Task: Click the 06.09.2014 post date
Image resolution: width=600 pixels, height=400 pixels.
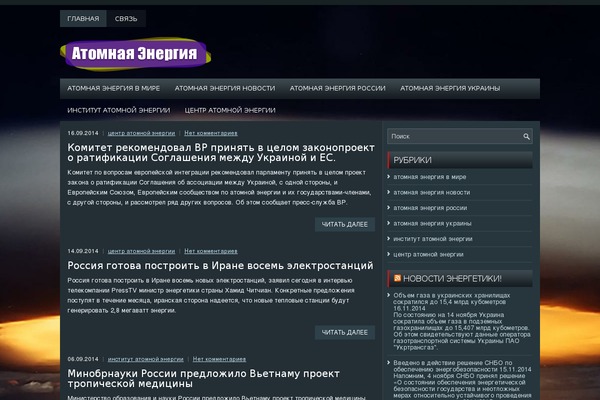Action: coord(83,359)
